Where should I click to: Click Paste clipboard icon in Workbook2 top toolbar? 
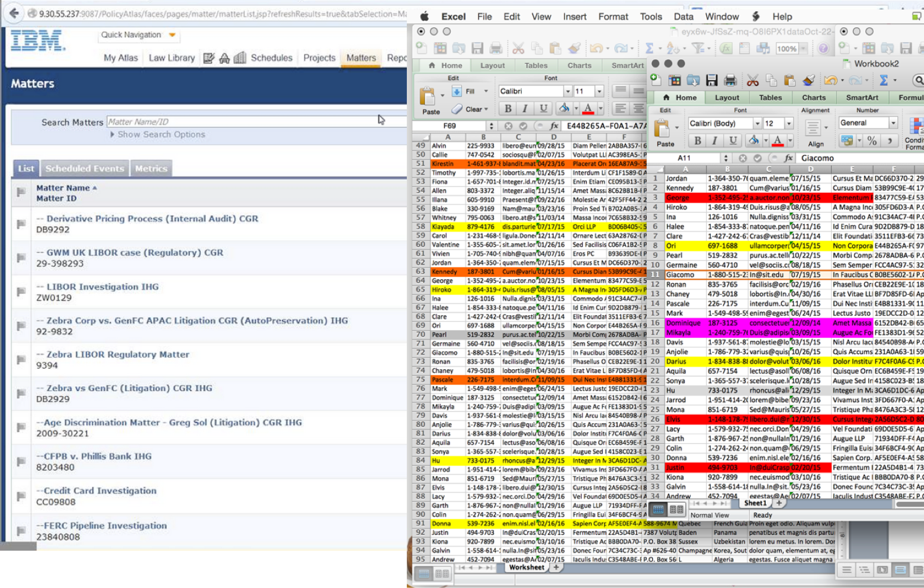[x=790, y=80]
